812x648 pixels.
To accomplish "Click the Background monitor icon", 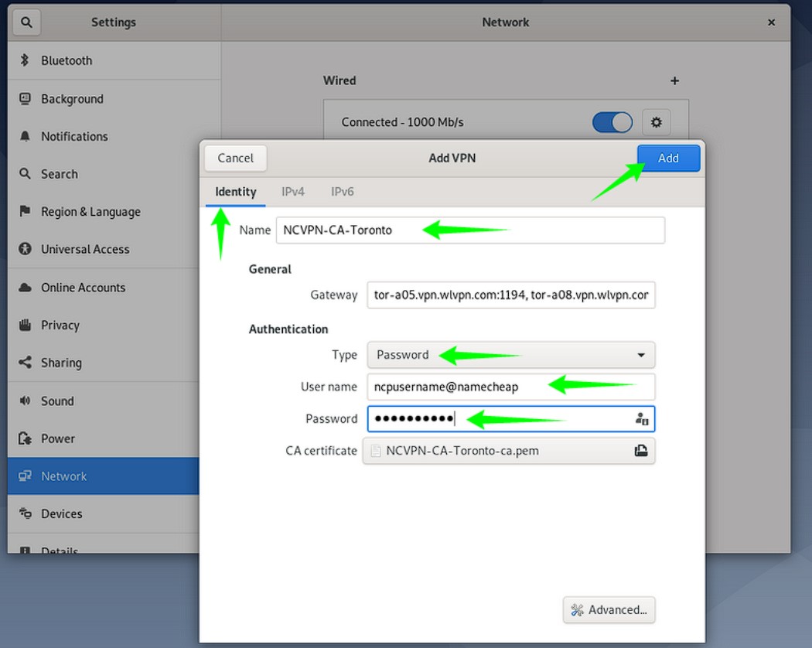I will [x=25, y=98].
